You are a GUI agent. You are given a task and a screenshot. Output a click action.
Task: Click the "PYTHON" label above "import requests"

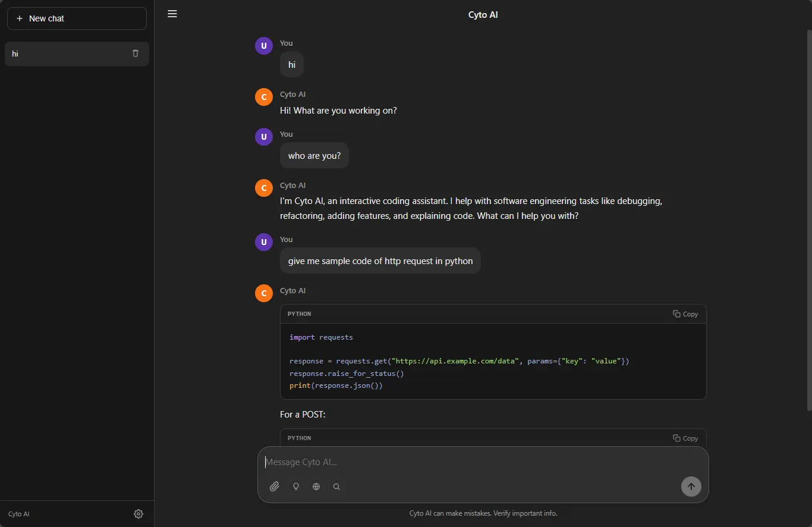click(299, 314)
